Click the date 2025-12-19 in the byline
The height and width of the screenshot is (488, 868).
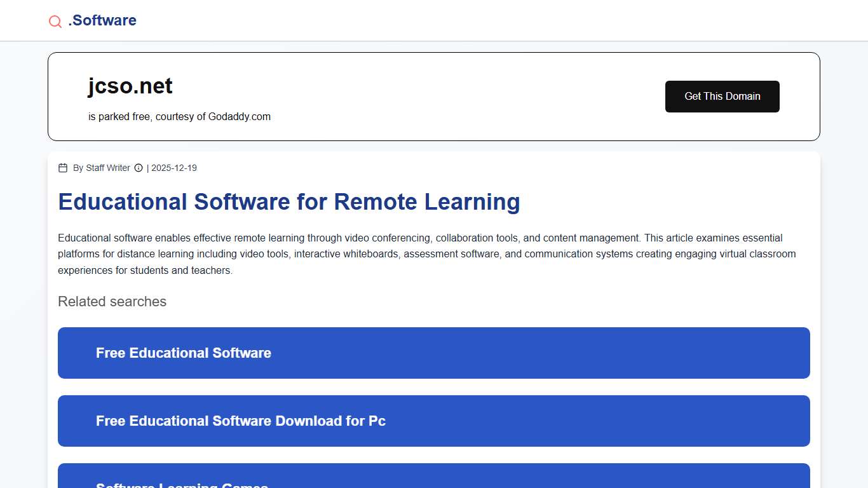click(175, 168)
